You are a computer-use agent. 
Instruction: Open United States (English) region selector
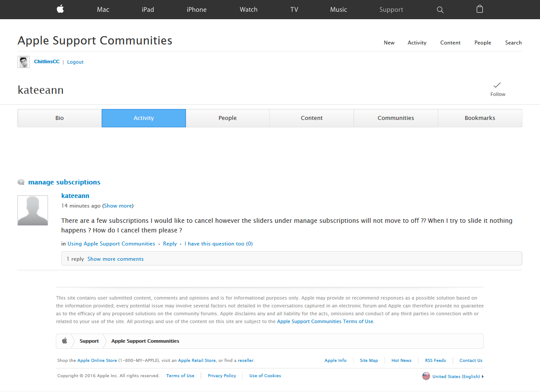coord(458,376)
